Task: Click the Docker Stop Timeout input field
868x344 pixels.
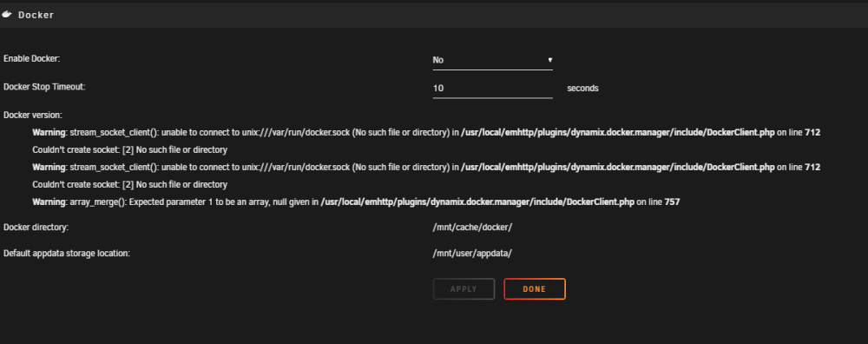Action: point(493,88)
